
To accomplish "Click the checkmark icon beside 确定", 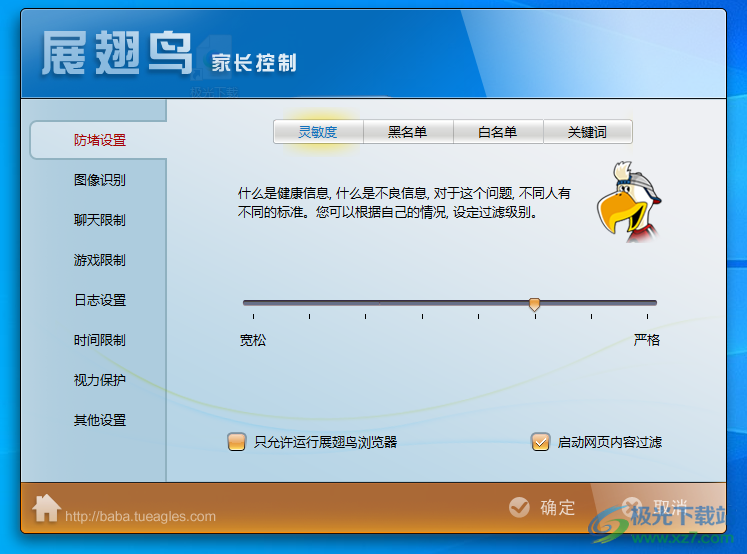I will click(519, 507).
